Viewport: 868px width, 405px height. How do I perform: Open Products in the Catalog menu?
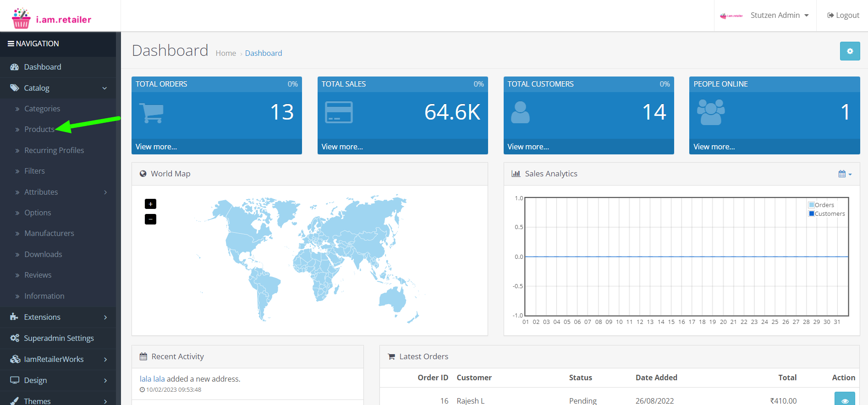[x=39, y=129]
